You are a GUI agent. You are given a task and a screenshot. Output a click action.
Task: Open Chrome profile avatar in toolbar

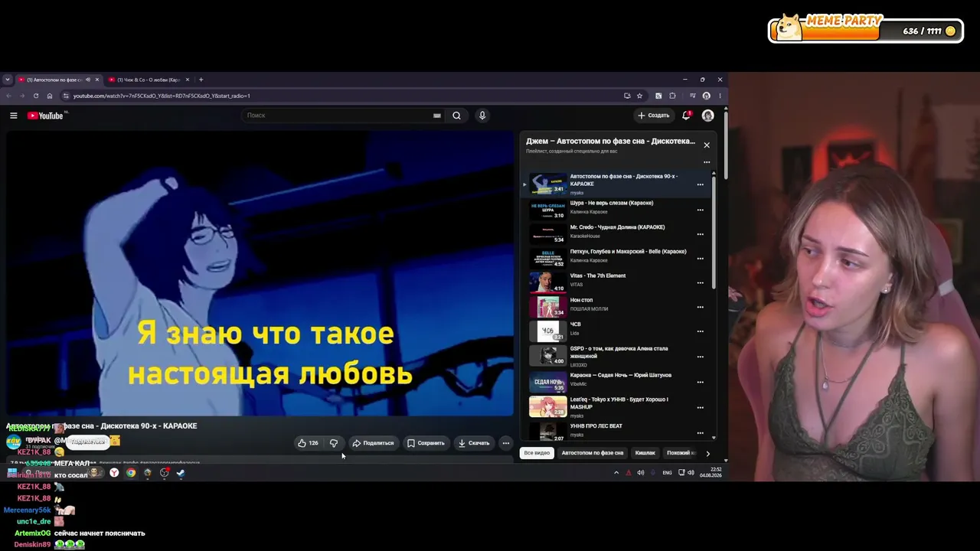click(706, 96)
